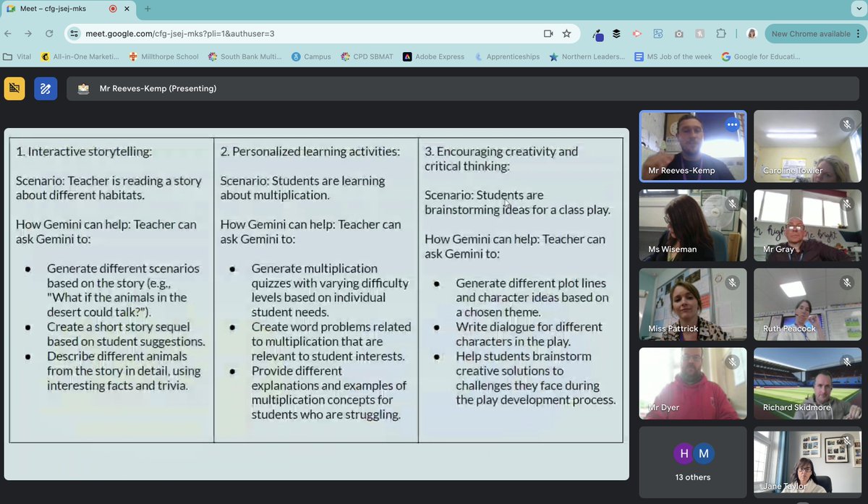Click the '2. Personalized learning activities:' heading
Screen dimensions: 868x504
(310, 151)
